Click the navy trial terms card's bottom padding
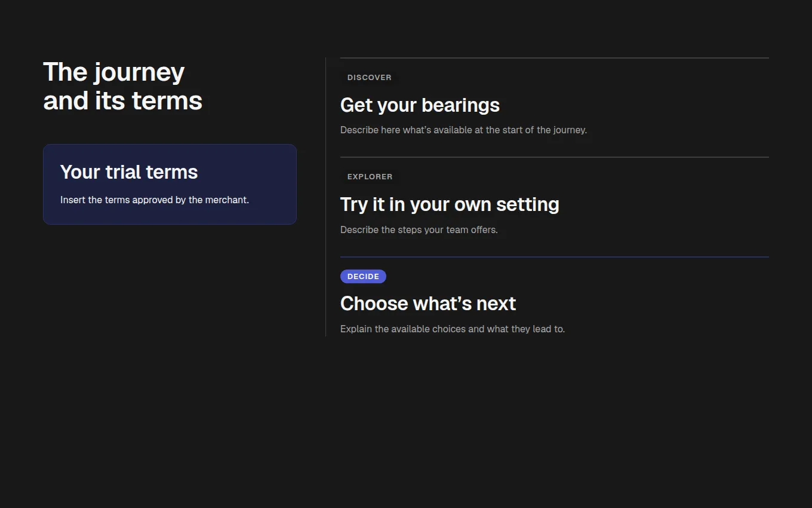 pyautogui.click(x=170, y=216)
